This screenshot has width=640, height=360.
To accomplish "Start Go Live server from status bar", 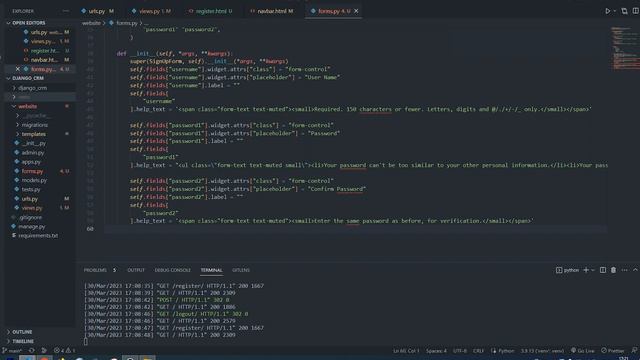I will [x=582, y=351].
